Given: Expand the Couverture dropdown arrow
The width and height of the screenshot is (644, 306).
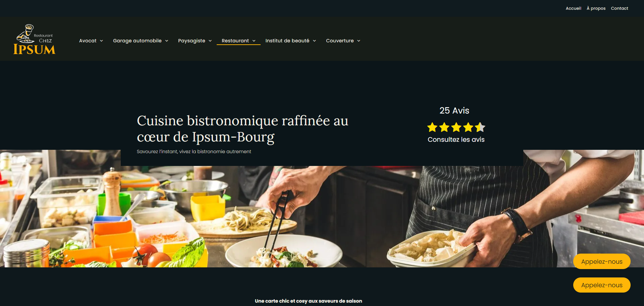Looking at the screenshot, I should [x=359, y=41].
